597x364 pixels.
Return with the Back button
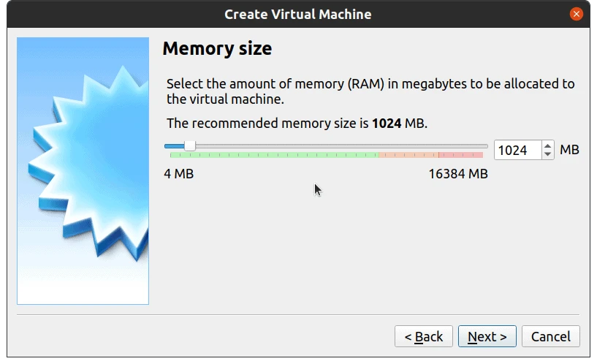point(424,336)
